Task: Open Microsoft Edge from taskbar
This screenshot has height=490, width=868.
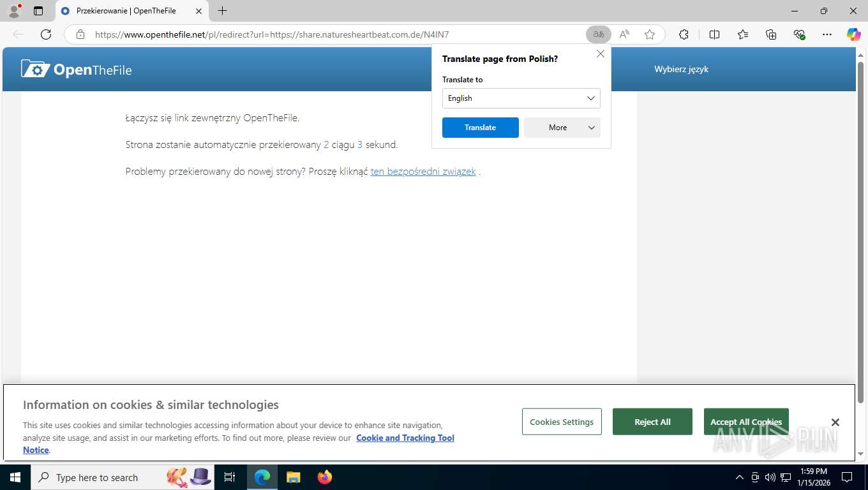Action: [262, 477]
